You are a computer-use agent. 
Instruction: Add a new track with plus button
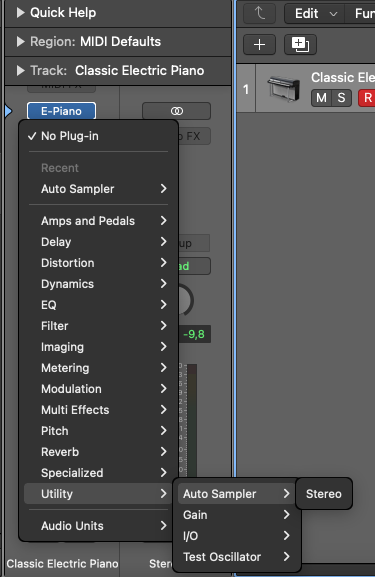259,45
